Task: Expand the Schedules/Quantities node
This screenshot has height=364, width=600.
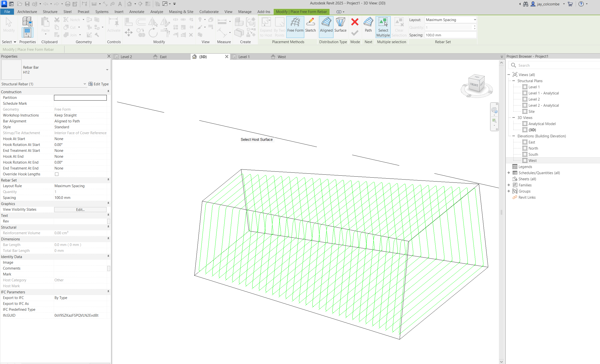Action: click(x=509, y=173)
